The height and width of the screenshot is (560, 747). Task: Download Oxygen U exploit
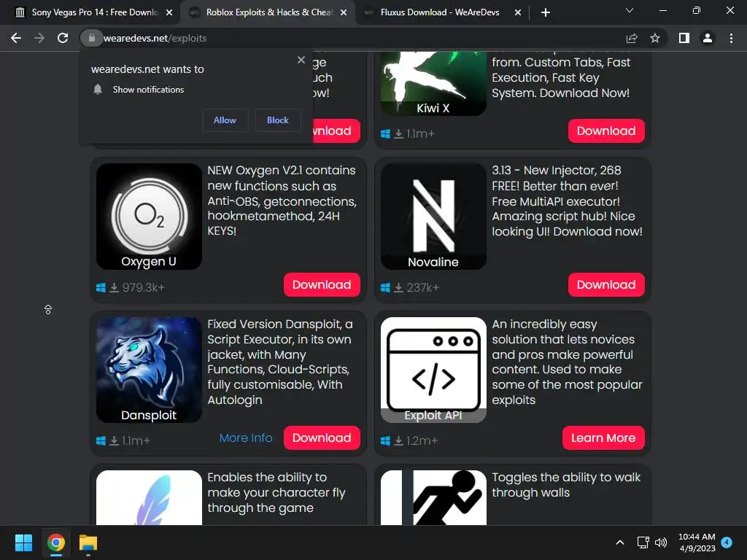tap(322, 285)
